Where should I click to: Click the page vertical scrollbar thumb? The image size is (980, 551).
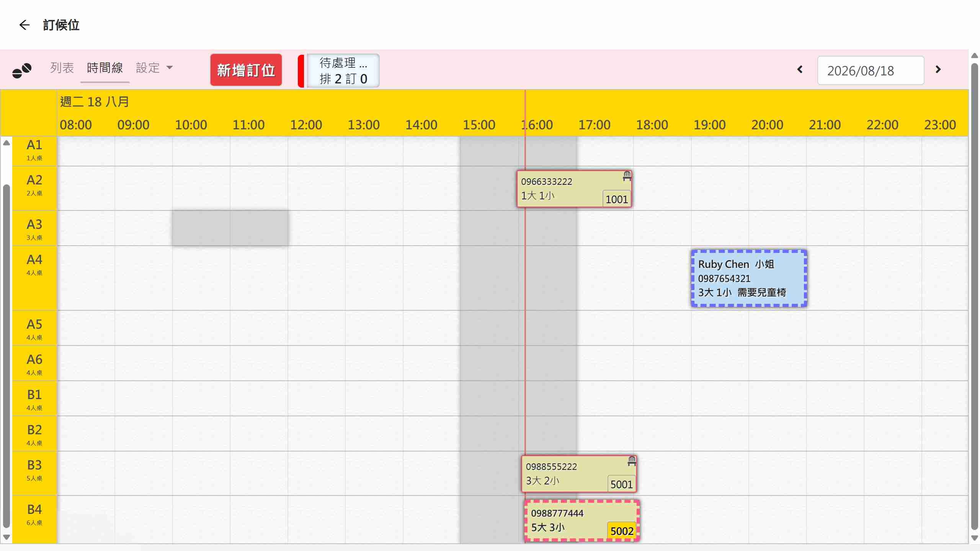click(x=975, y=297)
